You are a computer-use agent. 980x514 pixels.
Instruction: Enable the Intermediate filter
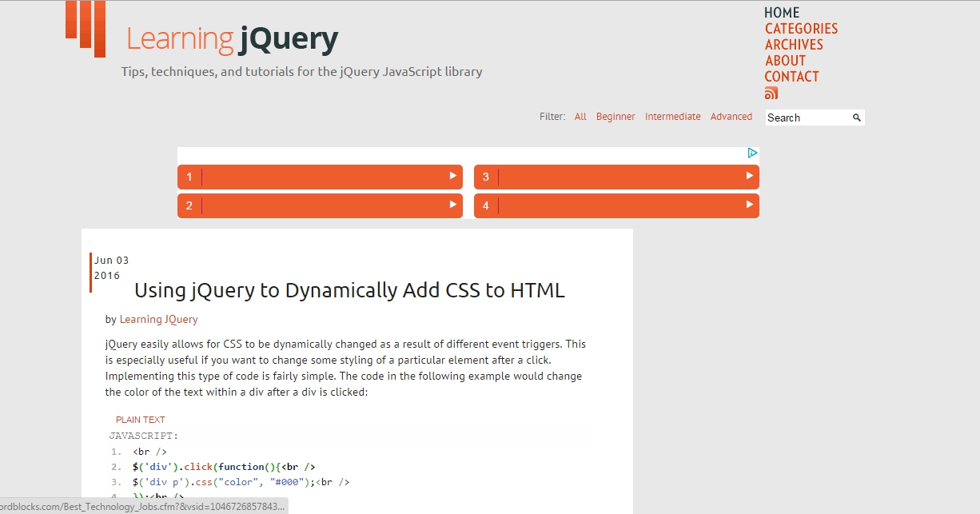click(672, 116)
